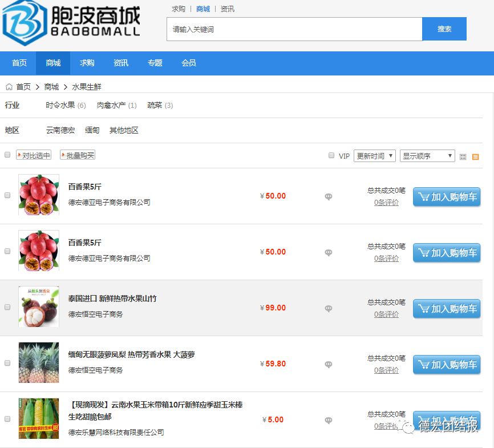This screenshot has width=494, height=448.
Task: Click the comment bubble beside 百香果5斤 price
Action: (329, 197)
